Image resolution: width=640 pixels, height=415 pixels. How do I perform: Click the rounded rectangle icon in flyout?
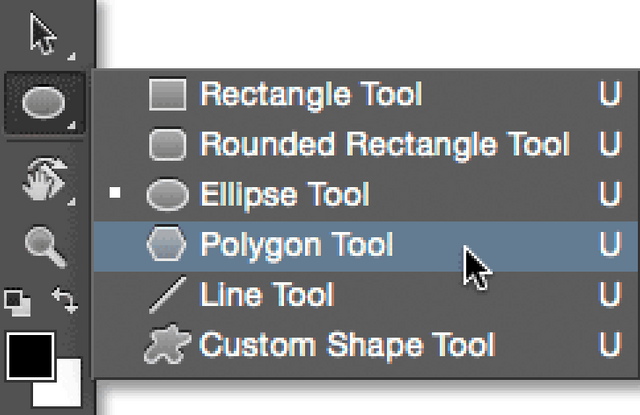point(168,144)
